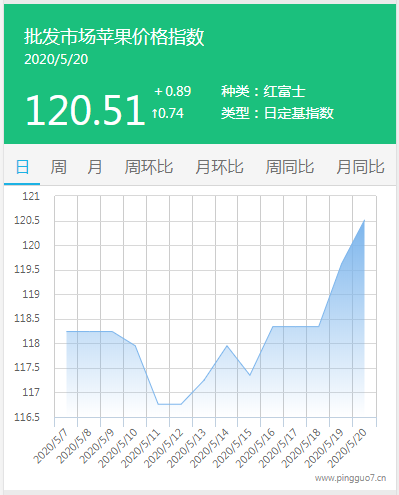Click the 2020/5/20 x-axis label

click(347, 448)
